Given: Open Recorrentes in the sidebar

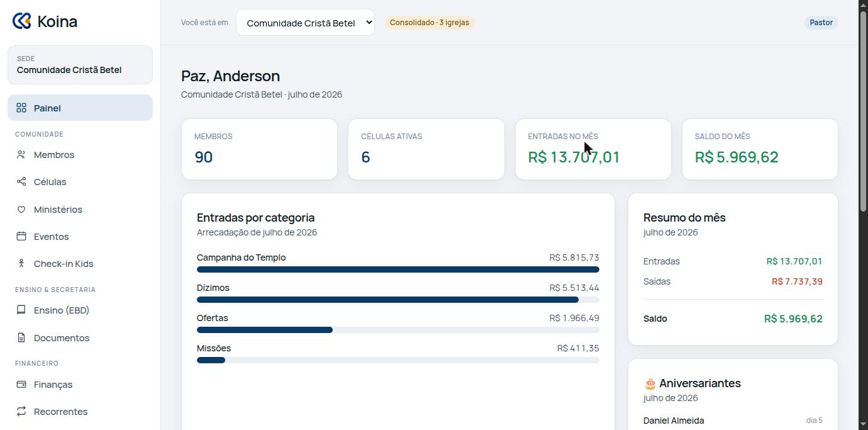Looking at the screenshot, I should click(80, 411).
